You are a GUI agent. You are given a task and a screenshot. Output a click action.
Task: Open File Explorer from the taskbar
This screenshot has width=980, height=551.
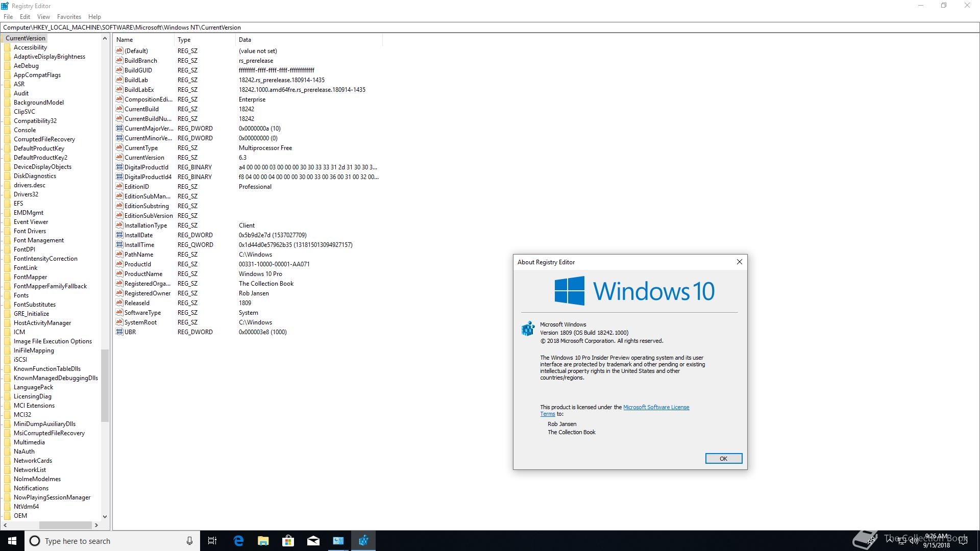coord(263,541)
